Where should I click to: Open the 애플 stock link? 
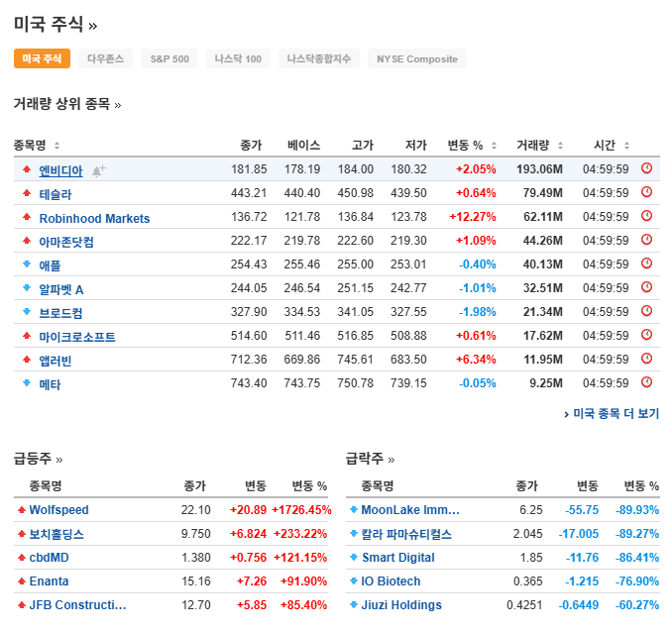click(50, 265)
